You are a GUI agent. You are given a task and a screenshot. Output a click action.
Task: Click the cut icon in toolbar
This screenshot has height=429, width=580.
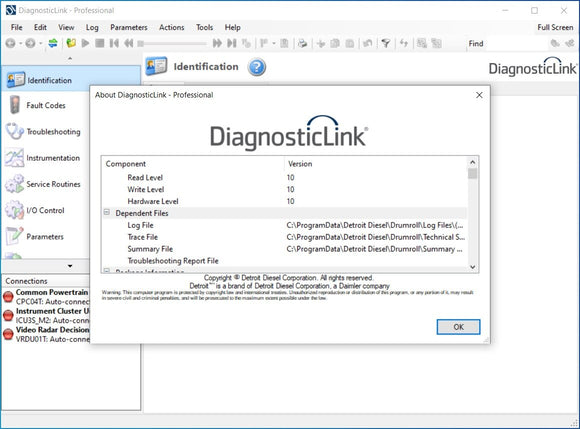[321, 43]
